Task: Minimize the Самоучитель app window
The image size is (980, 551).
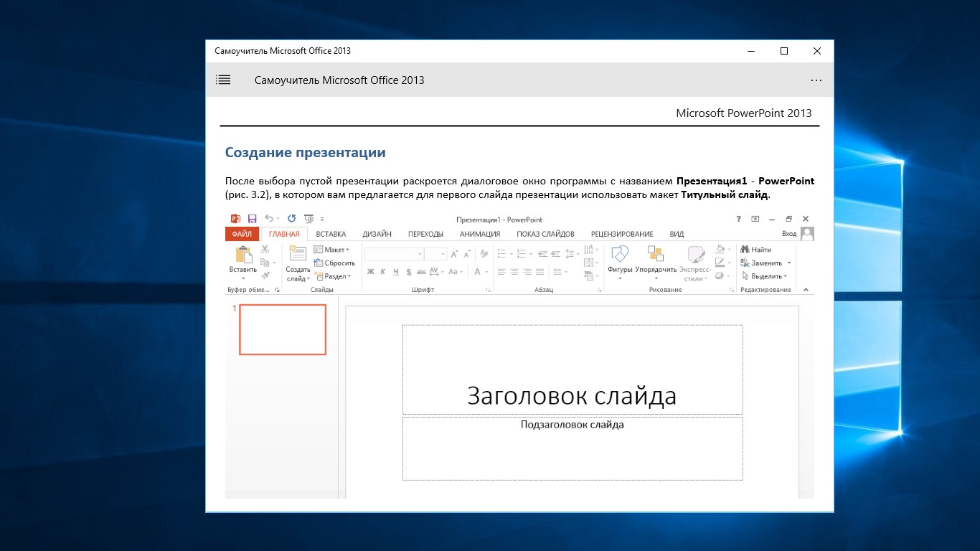Action: [751, 51]
